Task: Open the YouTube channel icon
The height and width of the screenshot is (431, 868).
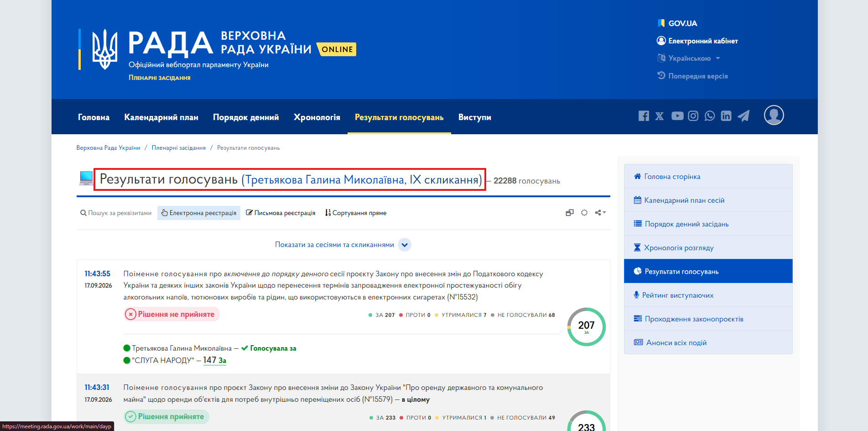Action: click(677, 116)
